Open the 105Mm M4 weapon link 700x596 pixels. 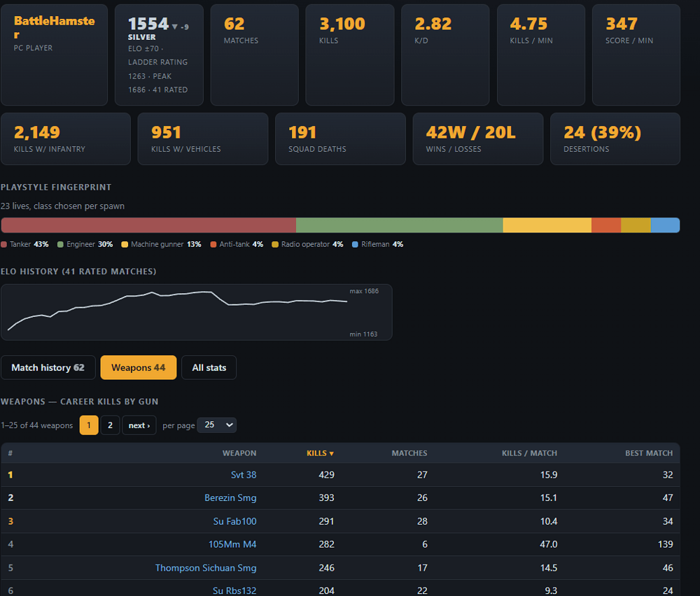(232, 544)
